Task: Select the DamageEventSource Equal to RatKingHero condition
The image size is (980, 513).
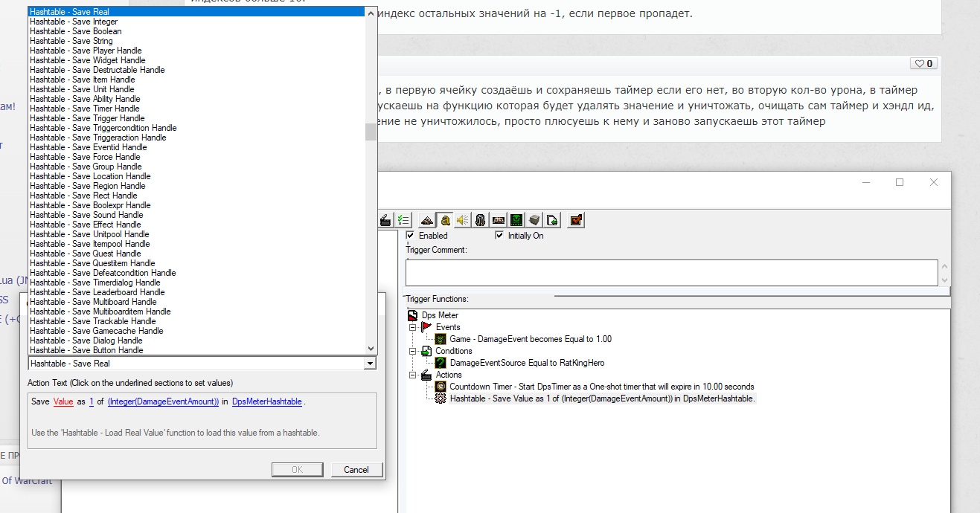Action: (x=527, y=363)
